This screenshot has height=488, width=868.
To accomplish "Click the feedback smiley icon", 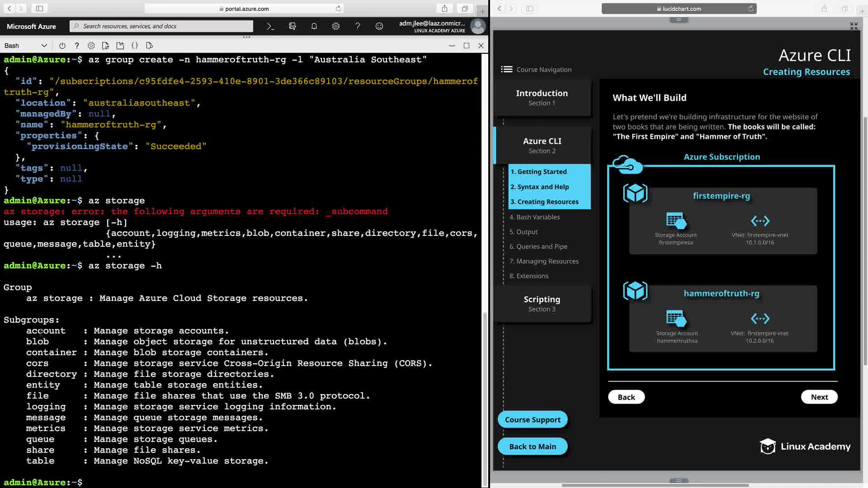I will [379, 26].
